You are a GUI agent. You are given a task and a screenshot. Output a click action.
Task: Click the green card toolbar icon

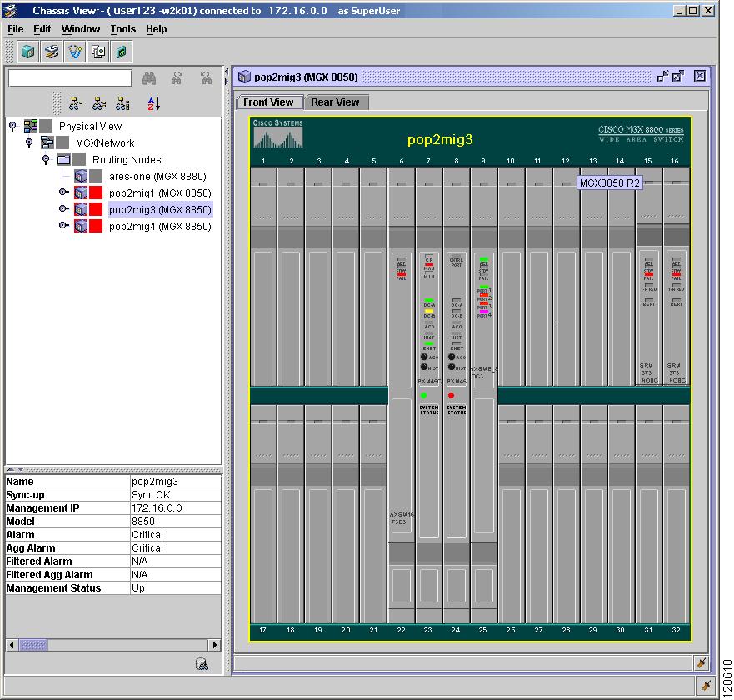coord(122,52)
